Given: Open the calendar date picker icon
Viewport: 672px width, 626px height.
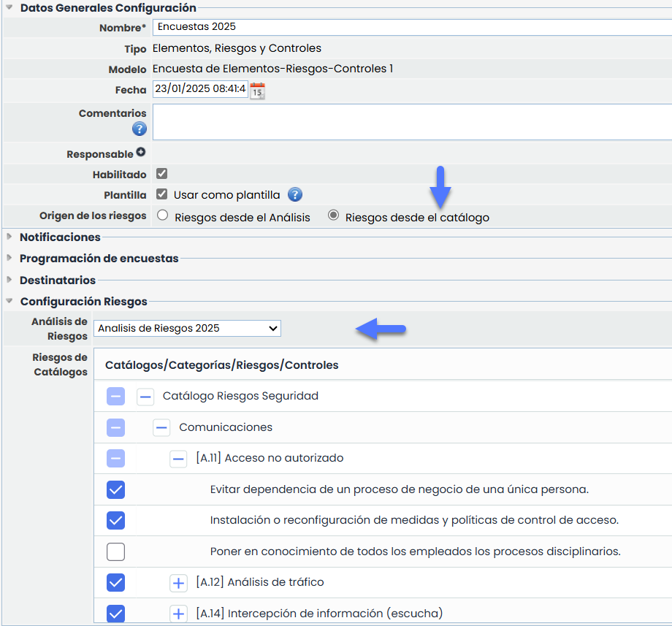Looking at the screenshot, I should point(257,91).
